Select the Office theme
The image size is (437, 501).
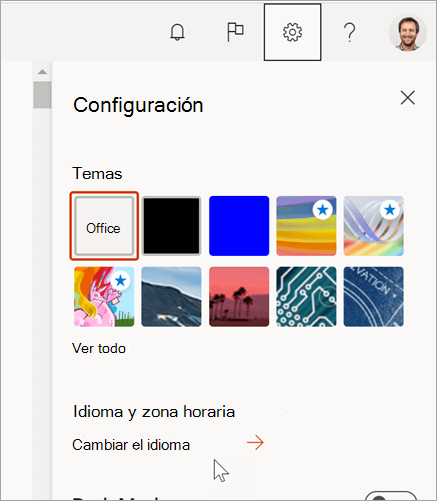point(104,226)
